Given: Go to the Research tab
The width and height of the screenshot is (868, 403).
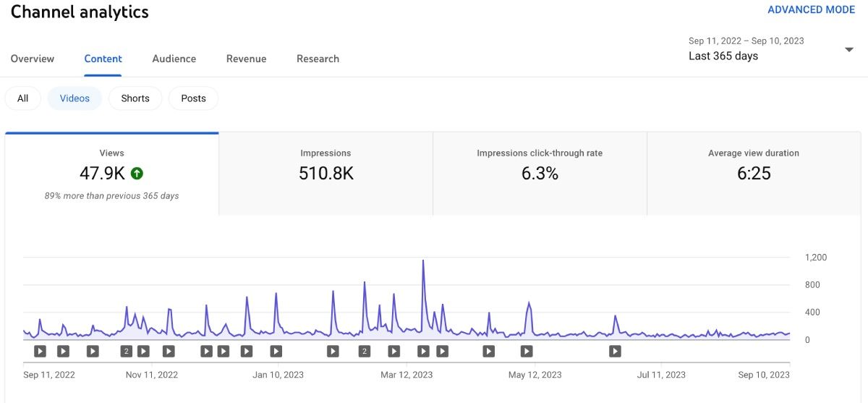Looking at the screenshot, I should pyautogui.click(x=318, y=59).
